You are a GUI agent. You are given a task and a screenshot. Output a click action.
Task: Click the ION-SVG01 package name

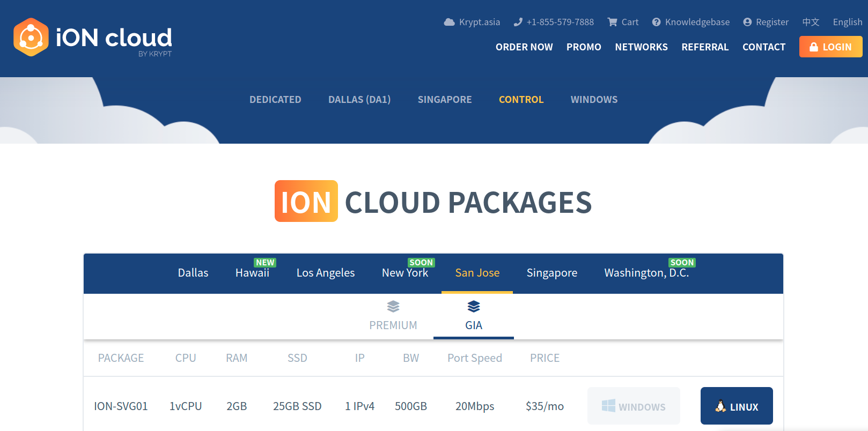(x=121, y=406)
